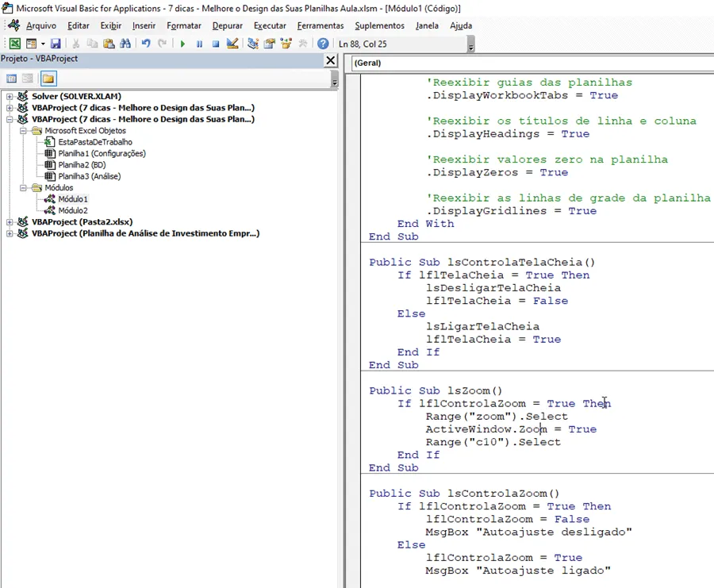The width and height of the screenshot is (714, 588).
Task: Expand the VBAProject (Pasta2.xlsx) node
Action: coord(9,222)
